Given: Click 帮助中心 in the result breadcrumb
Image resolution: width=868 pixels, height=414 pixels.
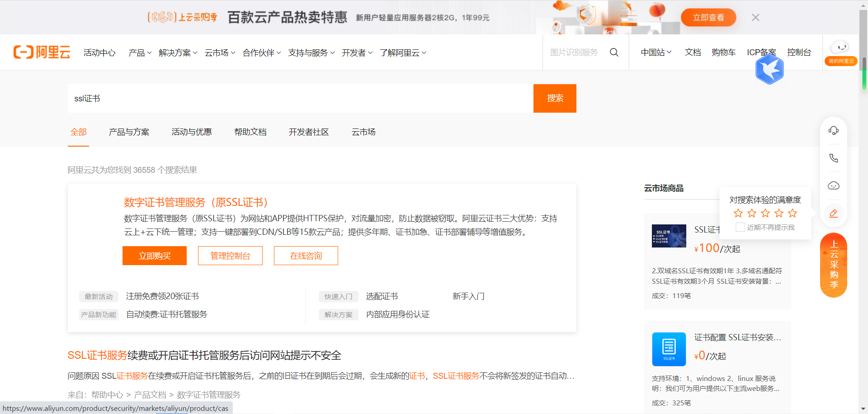Looking at the screenshot, I should [107, 395].
